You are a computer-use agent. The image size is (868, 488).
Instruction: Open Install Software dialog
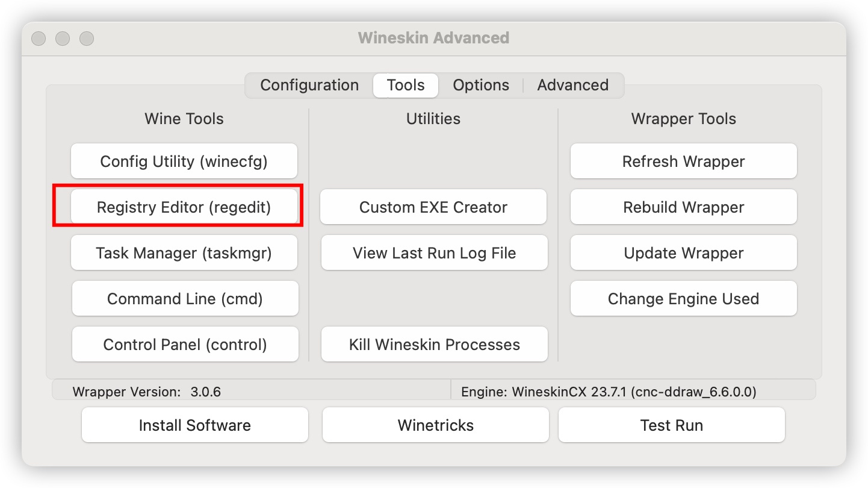[x=194, y=425]
